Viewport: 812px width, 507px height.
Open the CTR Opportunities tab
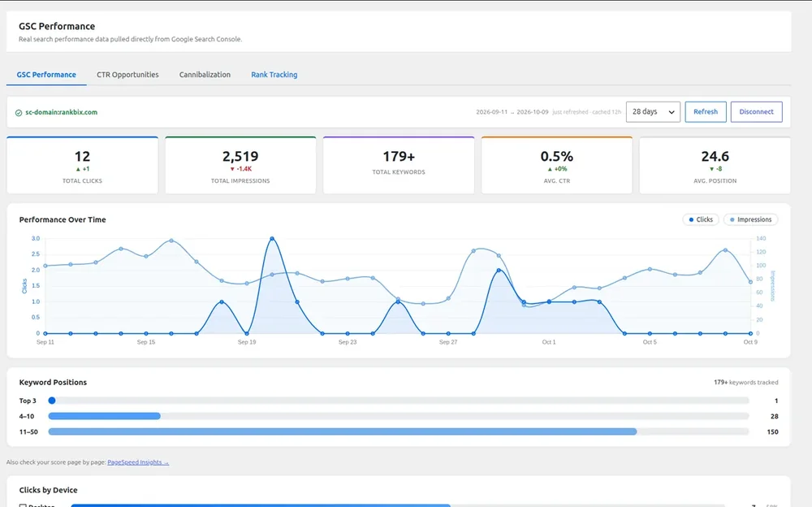click(x=127, y=75)
